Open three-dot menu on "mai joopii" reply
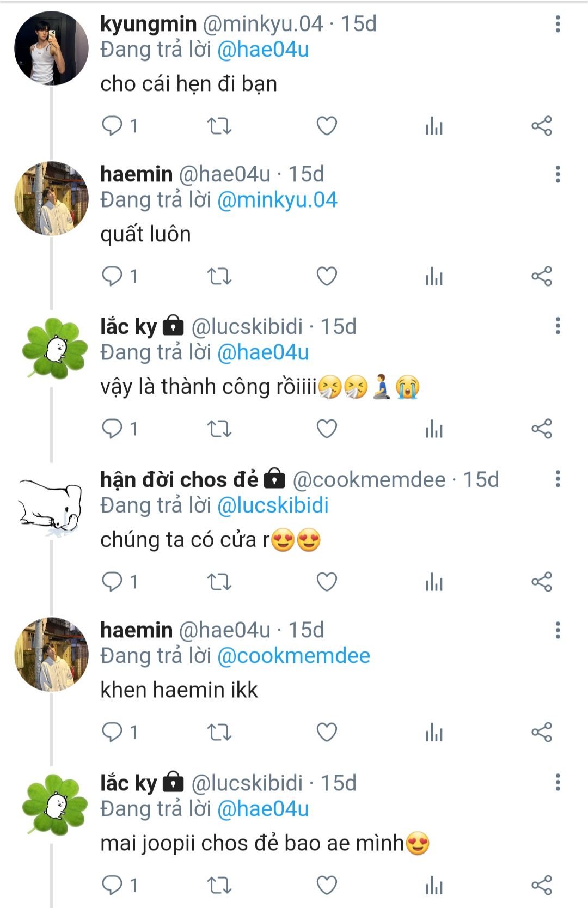 pyautogui.click(x=558, y=783)
